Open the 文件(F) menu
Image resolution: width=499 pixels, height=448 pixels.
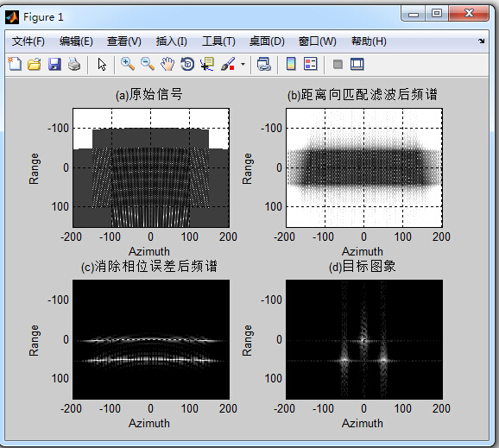(28, 41)
